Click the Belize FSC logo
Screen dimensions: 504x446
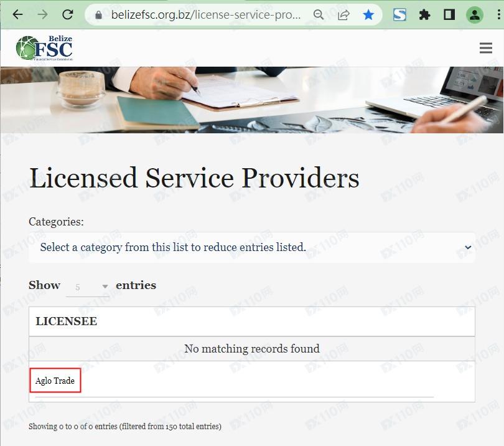(x=44, y=48)
